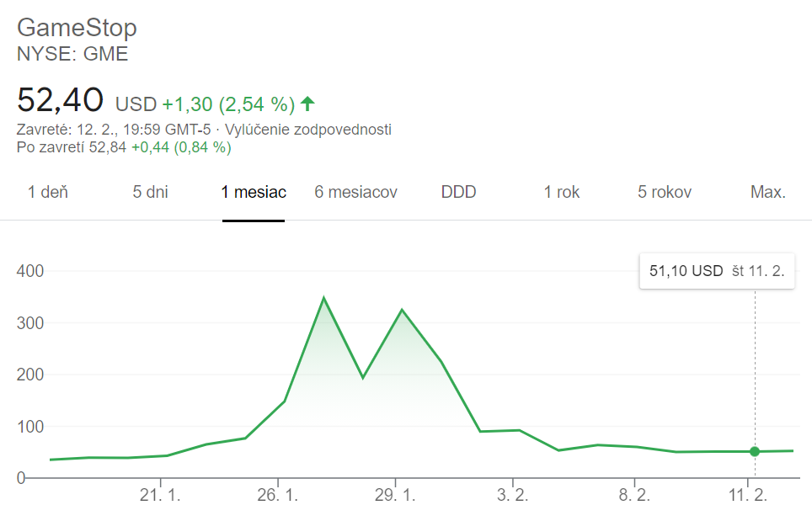Click the "+1,30 (2,54 %)" change text
Screen dimensions: 812x521
pyautogui.click(x=228, y=104)
